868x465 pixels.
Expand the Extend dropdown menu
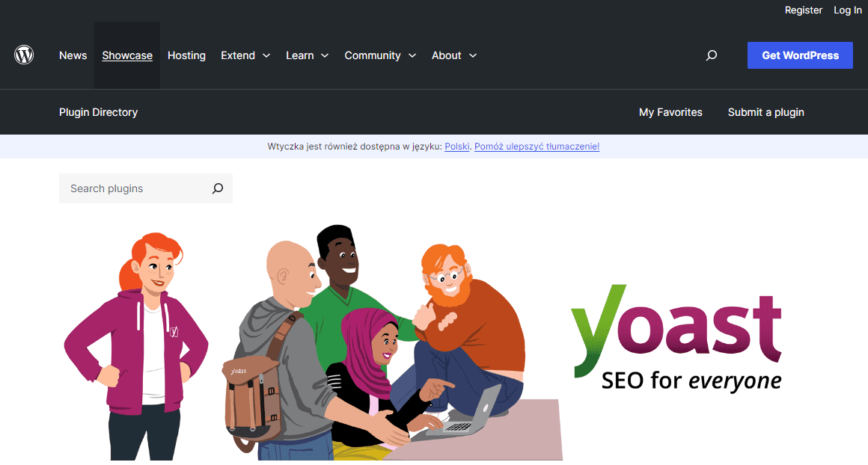(x=245, y=55)
